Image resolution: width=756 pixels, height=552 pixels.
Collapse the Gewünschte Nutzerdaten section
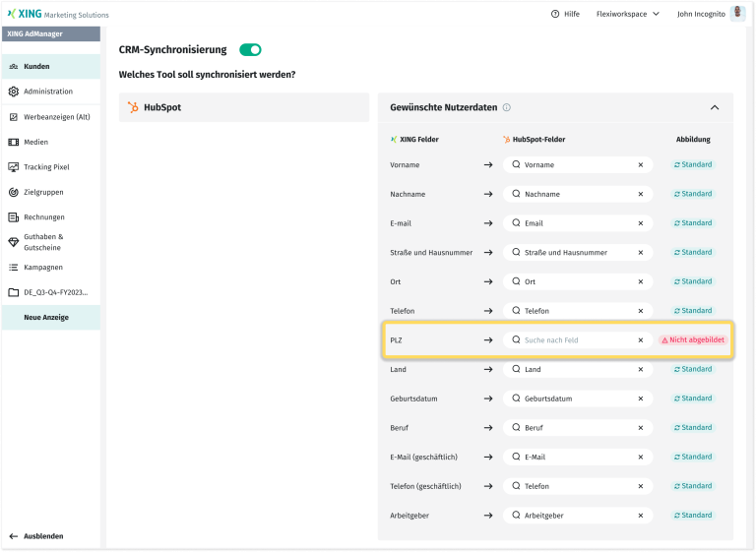[x=715, y=108]
